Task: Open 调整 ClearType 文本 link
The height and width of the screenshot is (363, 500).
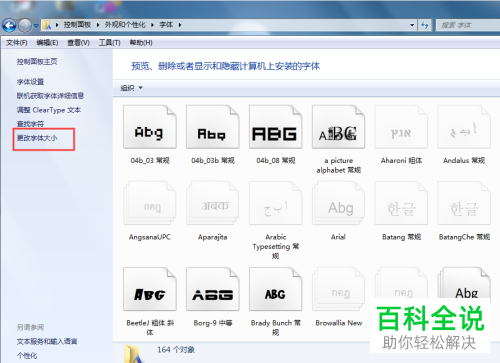Action: coord(49,110)
